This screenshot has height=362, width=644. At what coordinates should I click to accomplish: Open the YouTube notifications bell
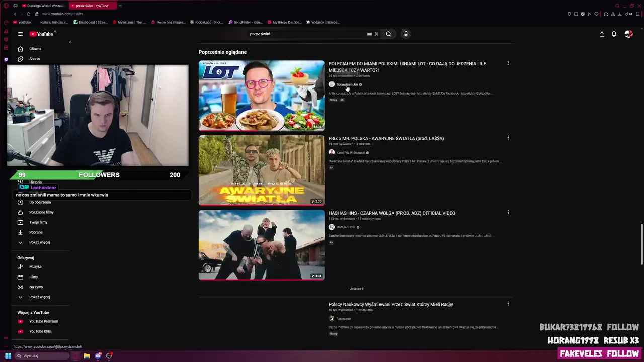click(614, 34)
